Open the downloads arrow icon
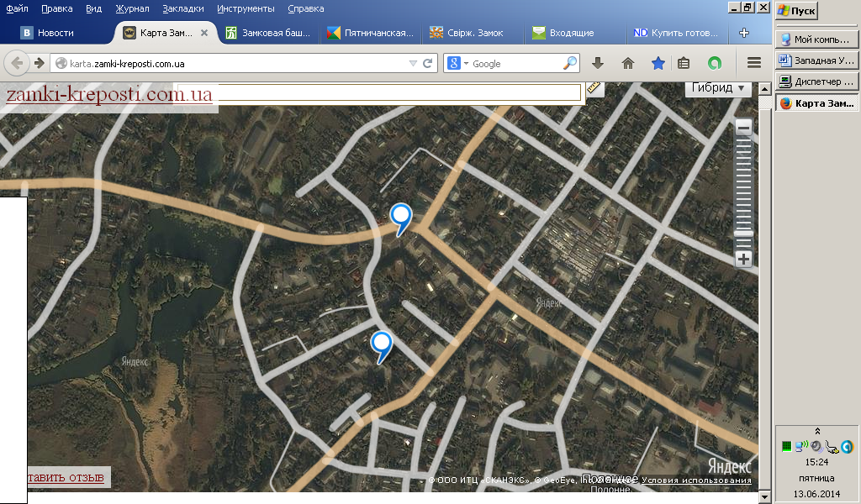The height and width of the screenshot is (504, 861). click(x=598, y=64)
